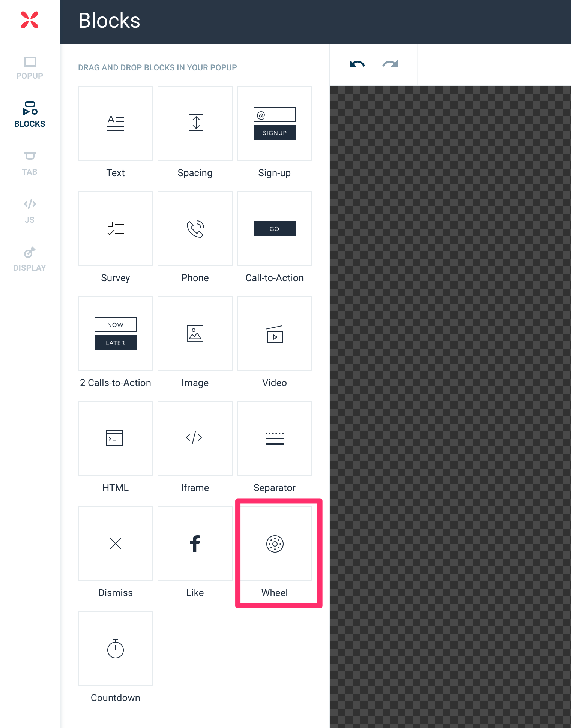
Task: Pick the Call-to-Action block
Action: pyautogui.click(x=275, y=229)
